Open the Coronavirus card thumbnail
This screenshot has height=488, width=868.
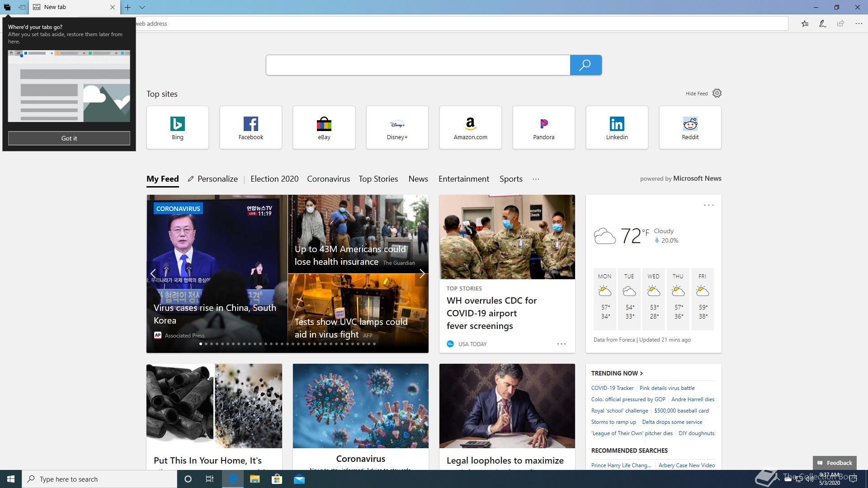tap(361, 406)
